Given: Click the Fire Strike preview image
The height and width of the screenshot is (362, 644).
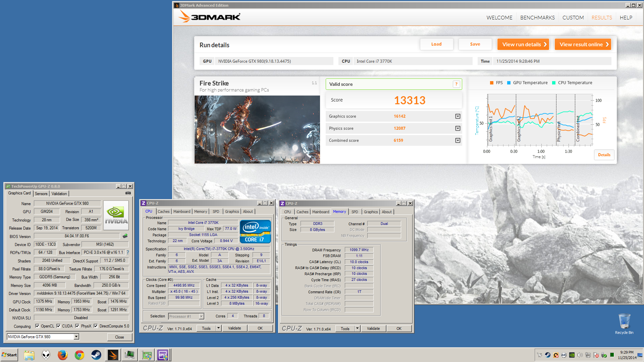Looking at the screenshot, I should [257, 129].
